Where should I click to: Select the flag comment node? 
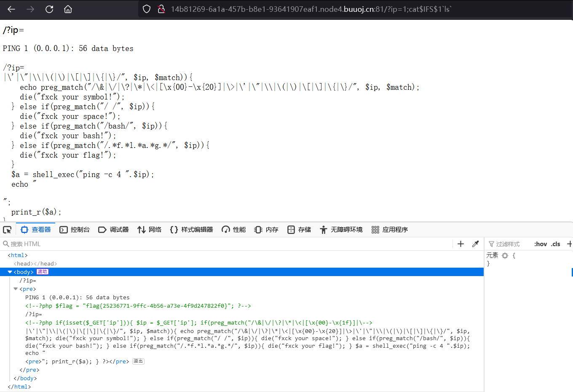click(138, 306)
